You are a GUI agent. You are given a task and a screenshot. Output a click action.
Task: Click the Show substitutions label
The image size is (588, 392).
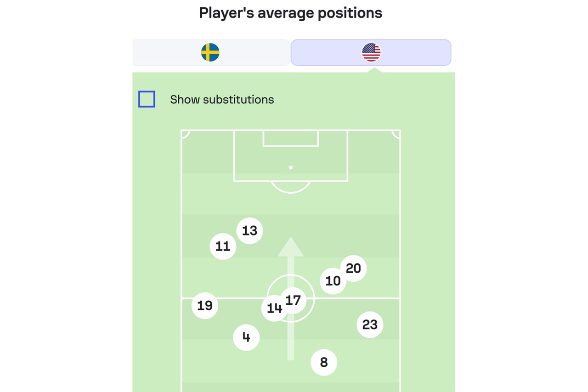tap(222, 100)
